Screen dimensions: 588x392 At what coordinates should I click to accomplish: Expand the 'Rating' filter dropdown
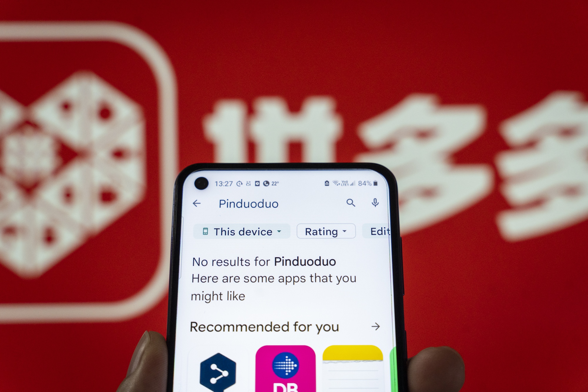pyautogui.click(x=324, y=231)
